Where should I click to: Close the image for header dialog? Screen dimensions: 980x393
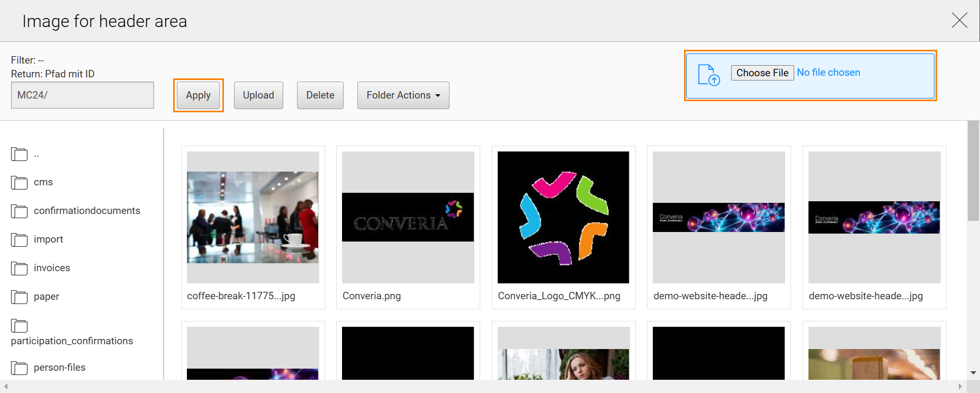[959, 21]
